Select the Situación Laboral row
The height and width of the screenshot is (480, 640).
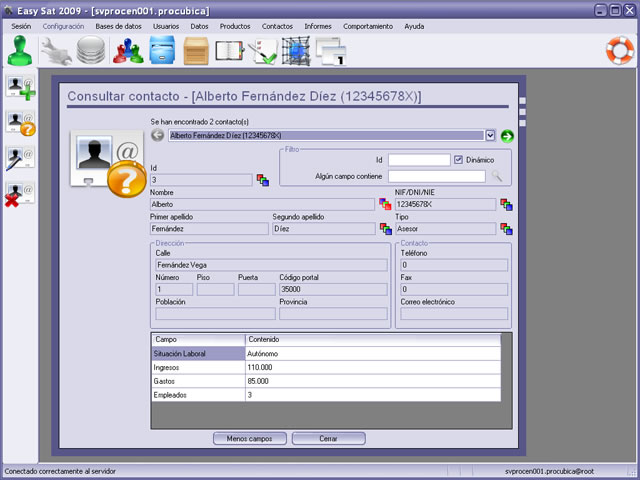(x=326, y=353)
